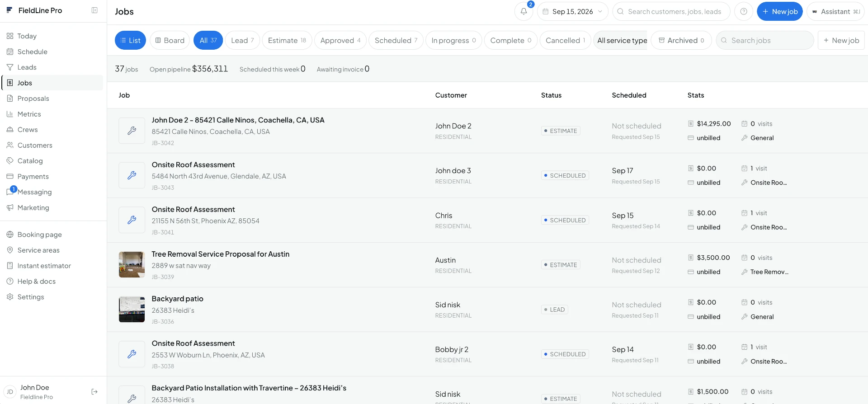Show Scheduled jobs tab
This screenshot has height=404, width=868.
pyautogui.click(x=396, y=40)
